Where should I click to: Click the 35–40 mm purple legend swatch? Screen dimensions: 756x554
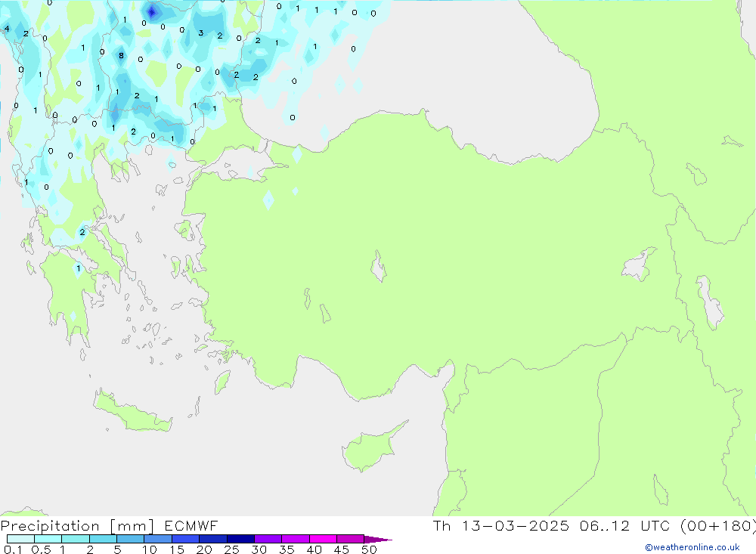(x=295, y=539)
